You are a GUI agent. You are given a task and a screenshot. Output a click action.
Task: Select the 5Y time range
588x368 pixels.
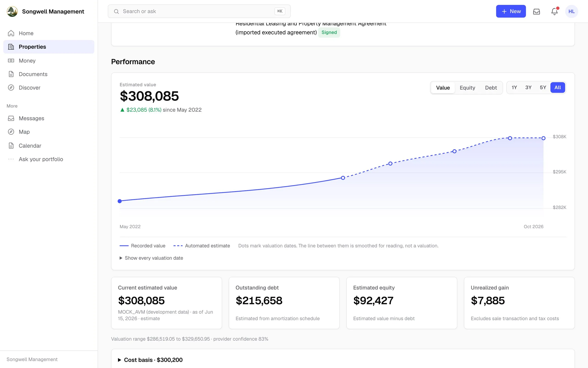coord(543,88)
